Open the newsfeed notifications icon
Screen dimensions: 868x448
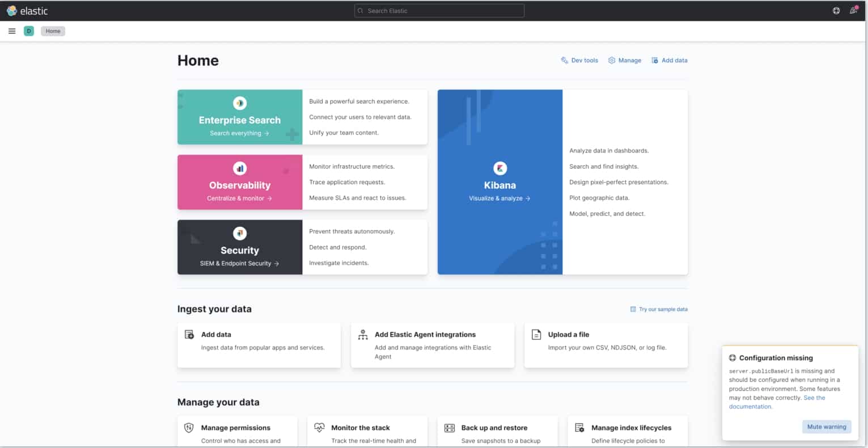click(853, 11)
